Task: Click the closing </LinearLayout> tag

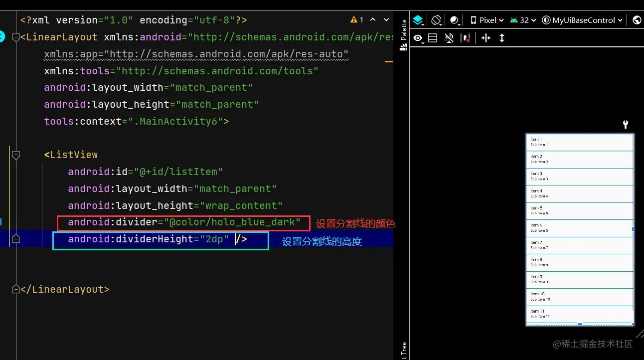Action: point(65,290)
